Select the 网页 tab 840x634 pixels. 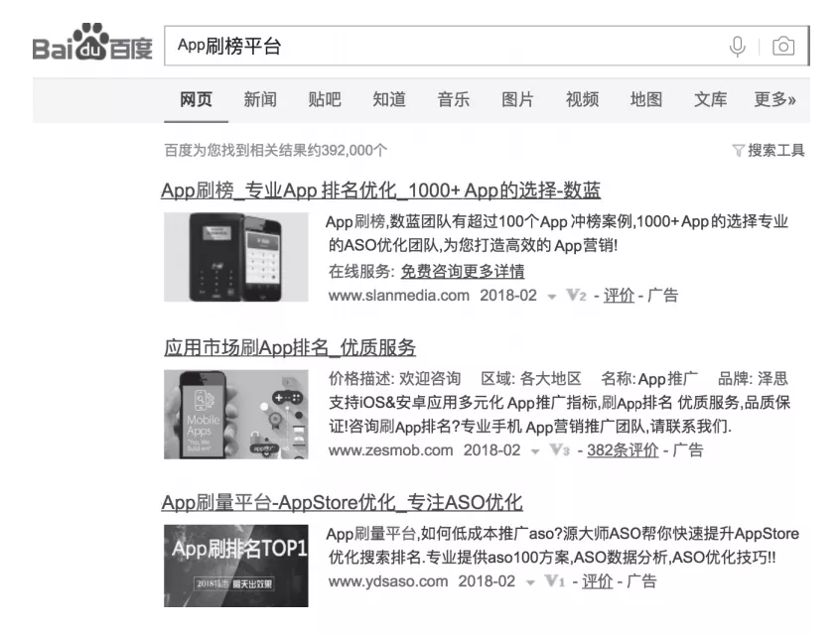(x=196, y=99)
